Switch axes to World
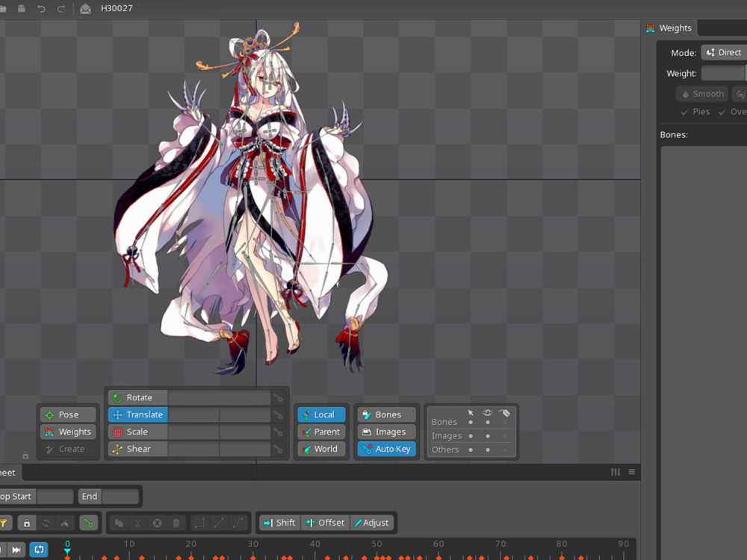The height and width of the screenshot is (560, 747). pyautogui.click(x=321, y=449)
